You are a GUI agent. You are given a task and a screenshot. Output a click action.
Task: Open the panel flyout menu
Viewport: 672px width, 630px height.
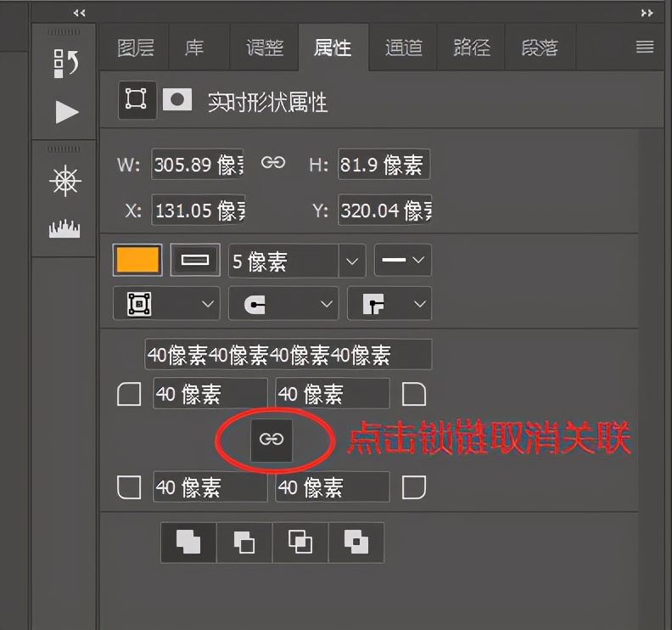[645, 47]
